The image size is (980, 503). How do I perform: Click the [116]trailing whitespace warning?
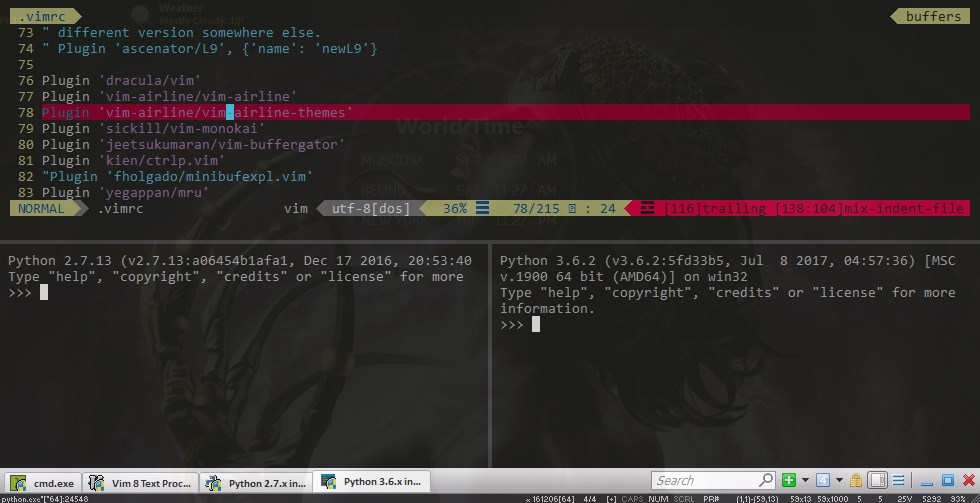point(717,209)
